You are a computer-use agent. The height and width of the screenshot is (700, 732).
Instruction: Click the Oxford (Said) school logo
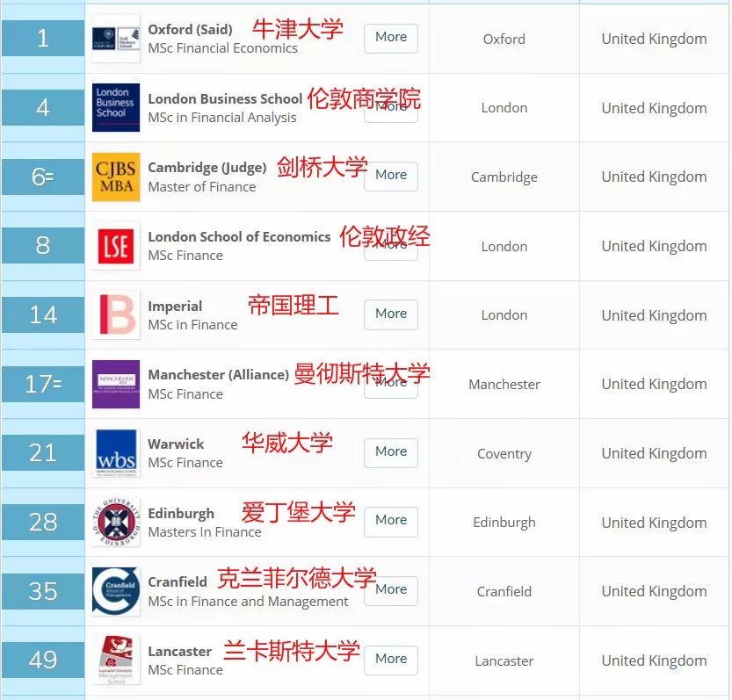point(115,39)
